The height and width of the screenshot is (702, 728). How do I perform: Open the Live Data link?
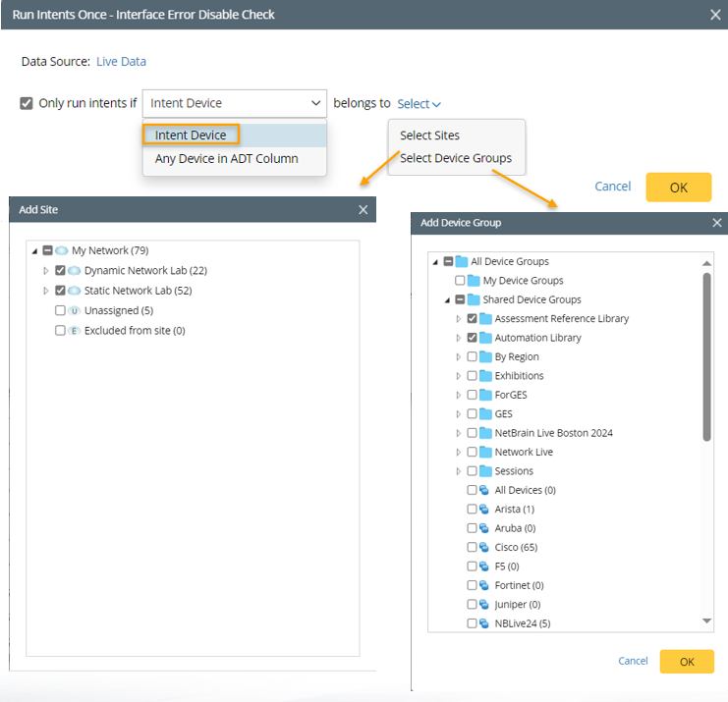tap(121, 61)
